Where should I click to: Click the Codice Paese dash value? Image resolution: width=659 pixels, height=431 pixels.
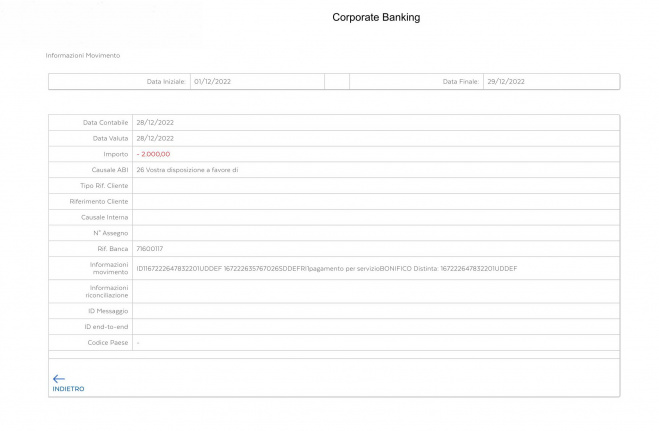tap(138, 343)
